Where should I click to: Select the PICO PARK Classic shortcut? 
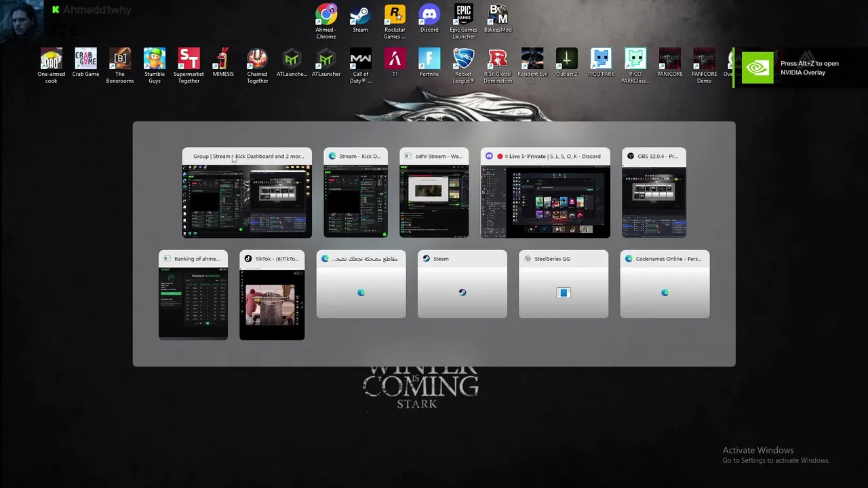point(635,66)
